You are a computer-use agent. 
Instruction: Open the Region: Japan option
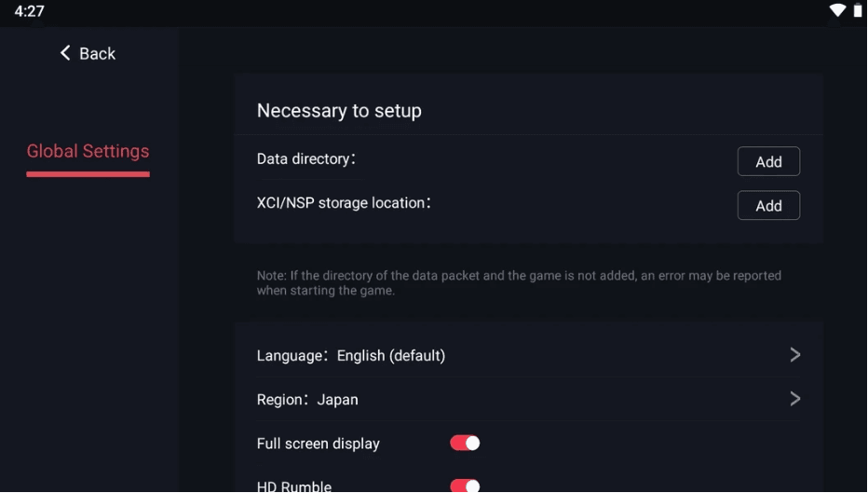coord(307,399)
